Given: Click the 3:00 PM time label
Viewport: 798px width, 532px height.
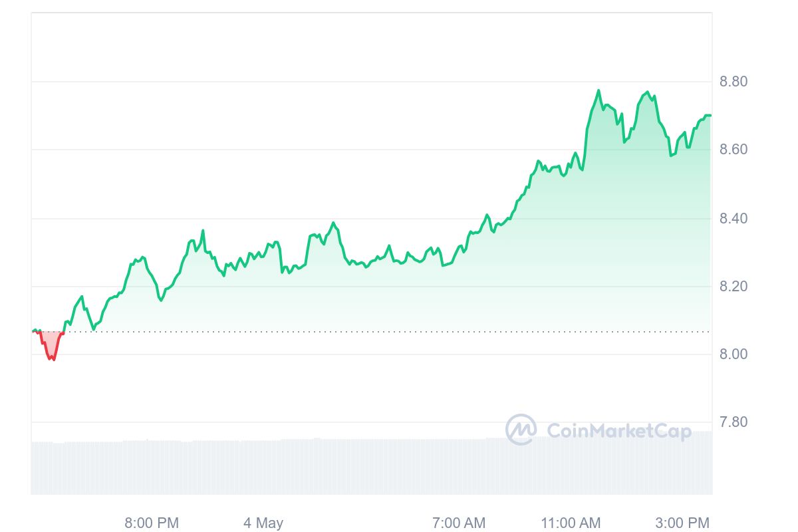Looking at the screenshot, I should (682, 523).
